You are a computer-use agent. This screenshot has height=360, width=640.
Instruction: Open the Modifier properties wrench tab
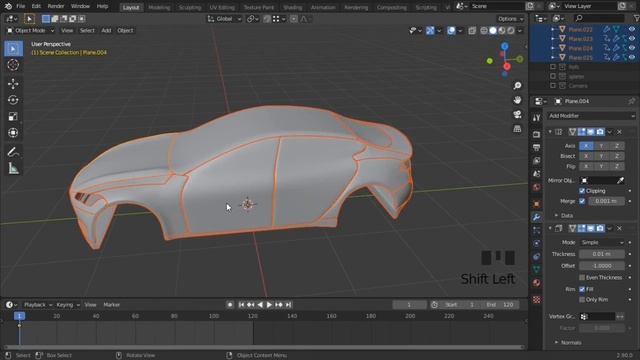tap(537, 217)
